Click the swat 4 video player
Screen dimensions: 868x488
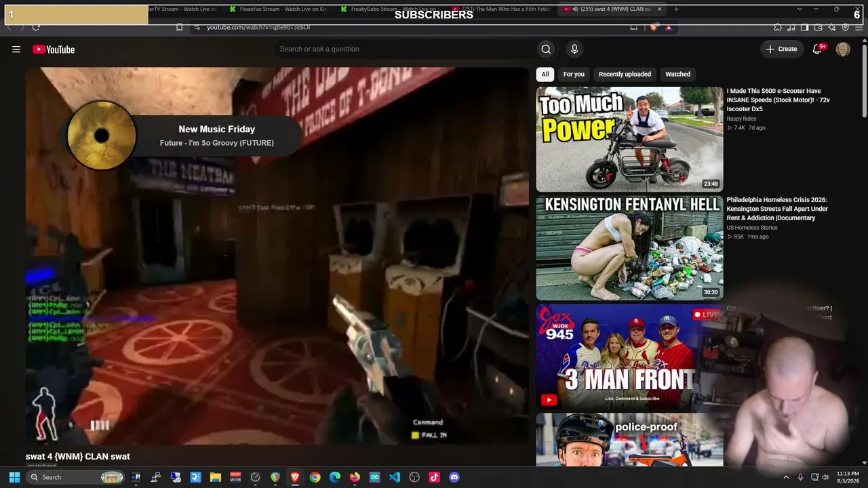pyautogui.click(x=277, y=256)
